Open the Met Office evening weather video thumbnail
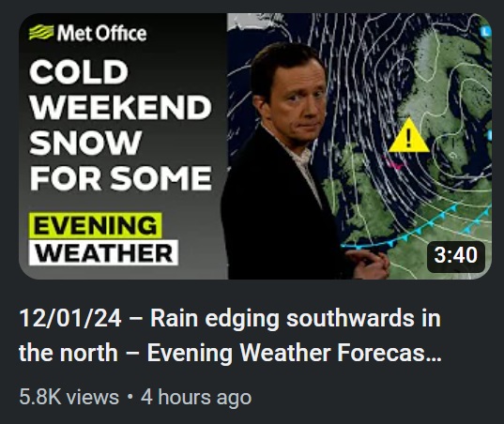This screenshot has height=424, width=504. [x=255, y=146]
